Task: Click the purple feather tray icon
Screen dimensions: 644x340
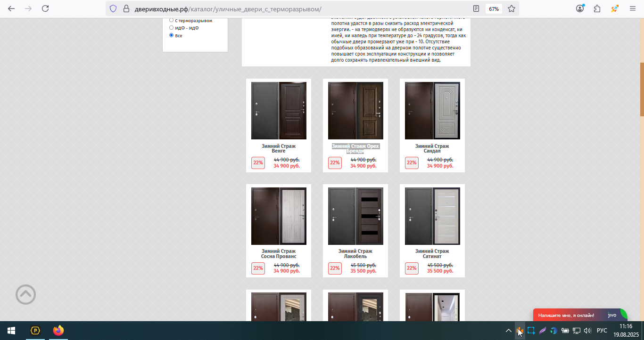Action: pos(542,331)
